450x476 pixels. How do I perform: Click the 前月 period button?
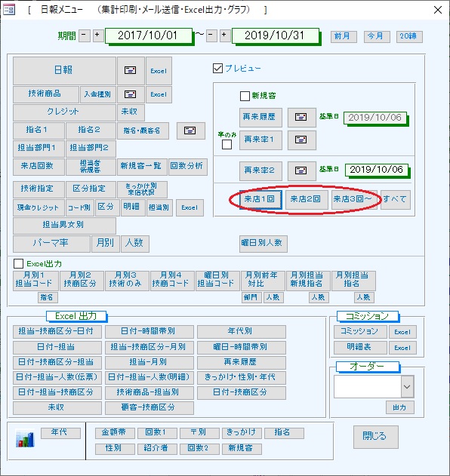(x=344, y=36)
